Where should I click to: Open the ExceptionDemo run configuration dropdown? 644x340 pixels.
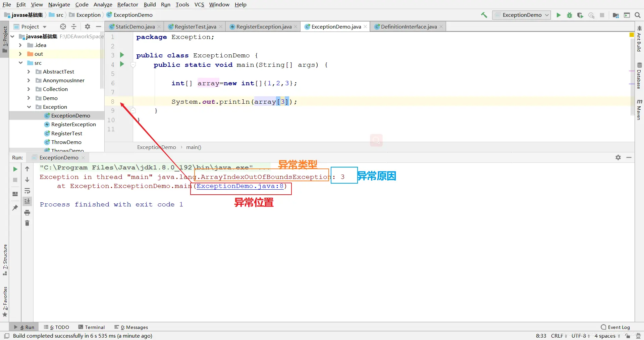click(x=522, y=15)
